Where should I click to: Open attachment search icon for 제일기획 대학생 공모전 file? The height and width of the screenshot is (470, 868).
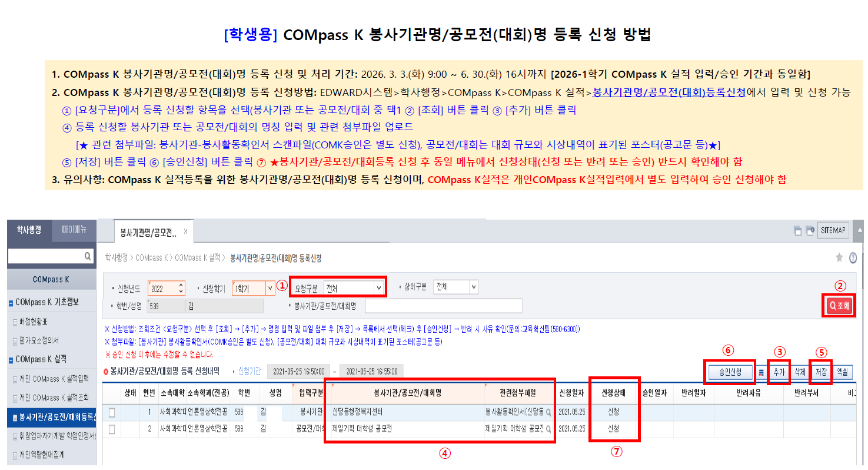(x=548, y=429)
